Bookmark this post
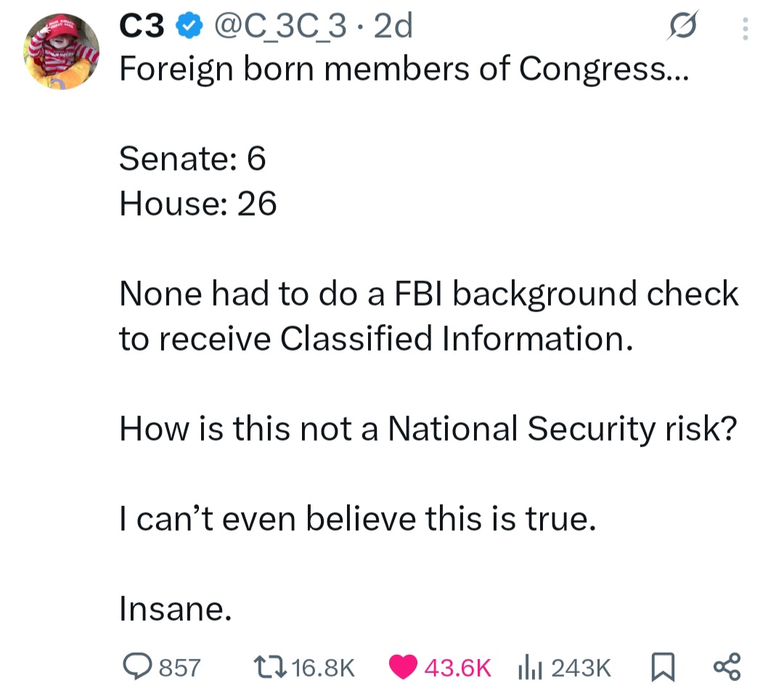Screen dimensions: 784x694 pyautogui.click(x=663, y=666)
